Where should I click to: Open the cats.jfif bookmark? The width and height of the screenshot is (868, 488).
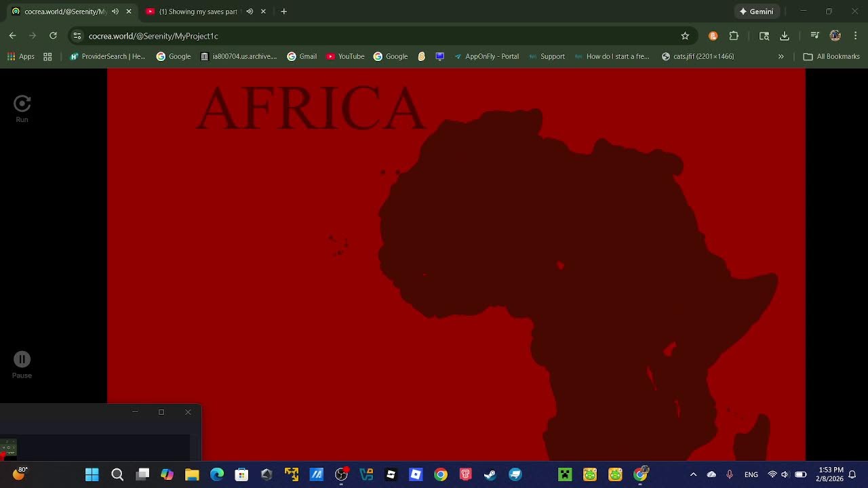698,56
